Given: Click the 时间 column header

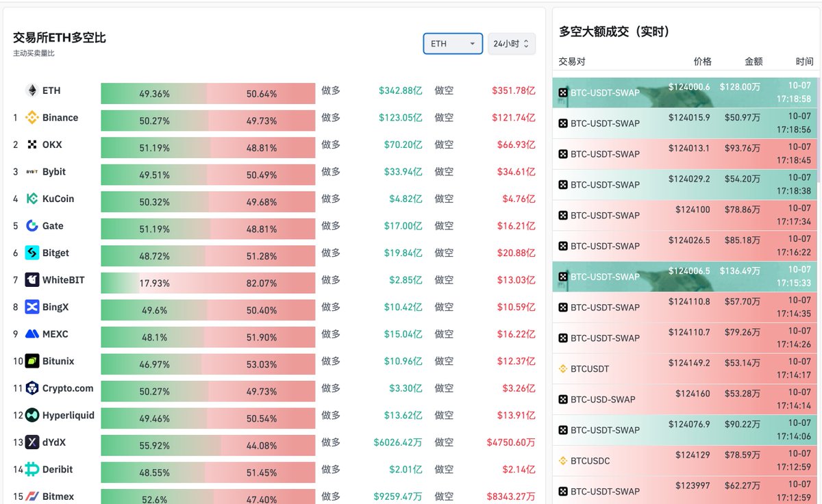Looking at the screenshot, I should point(804,62).
